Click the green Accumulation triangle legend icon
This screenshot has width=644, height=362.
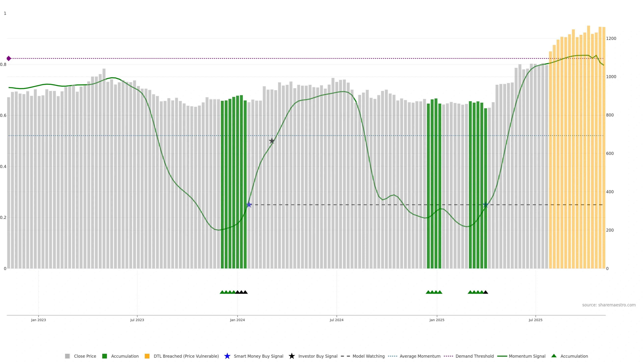point(554,356)
